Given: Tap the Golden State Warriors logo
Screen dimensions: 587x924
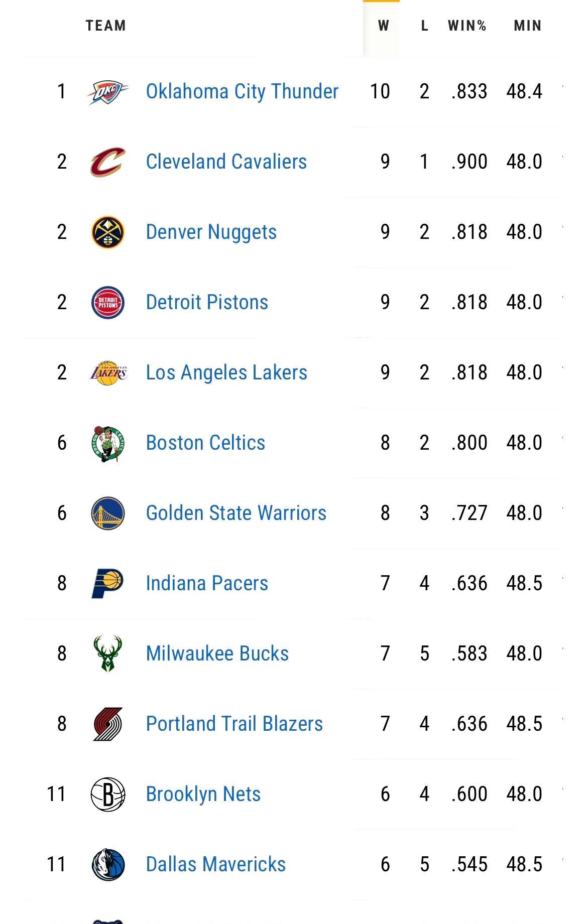Looking at the screenshot, I should (108, 513).
